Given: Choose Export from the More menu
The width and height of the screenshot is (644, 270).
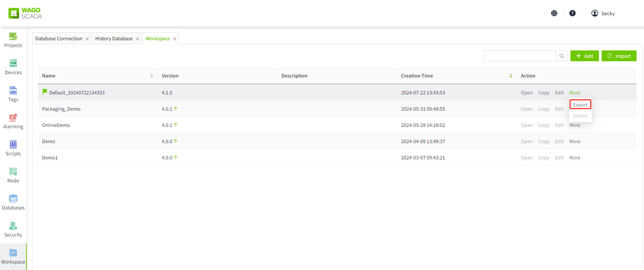Looking at the screenshot, I should point(580,105).
